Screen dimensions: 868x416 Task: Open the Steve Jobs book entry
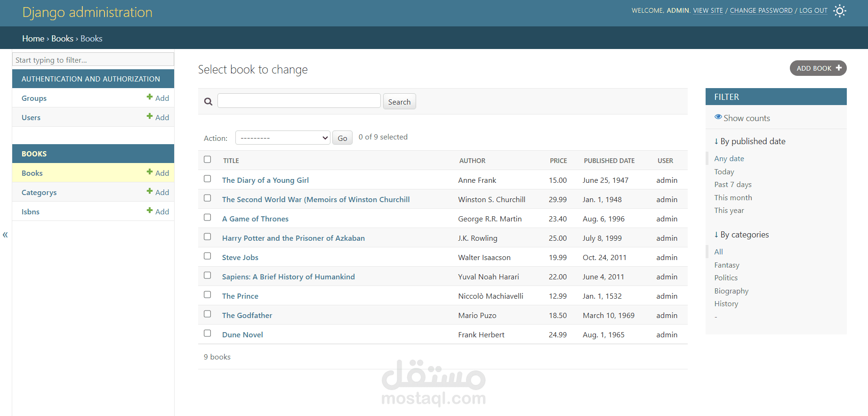click(240, 257)
